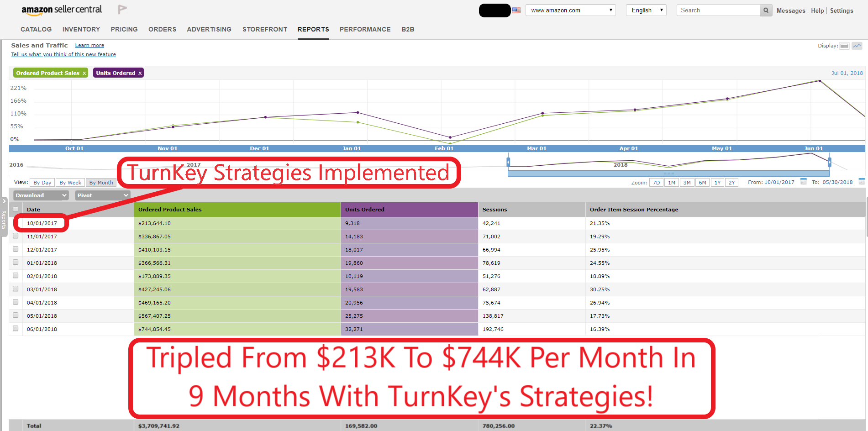Click the flag icon beside Seller Central logo

click(122, 10)
